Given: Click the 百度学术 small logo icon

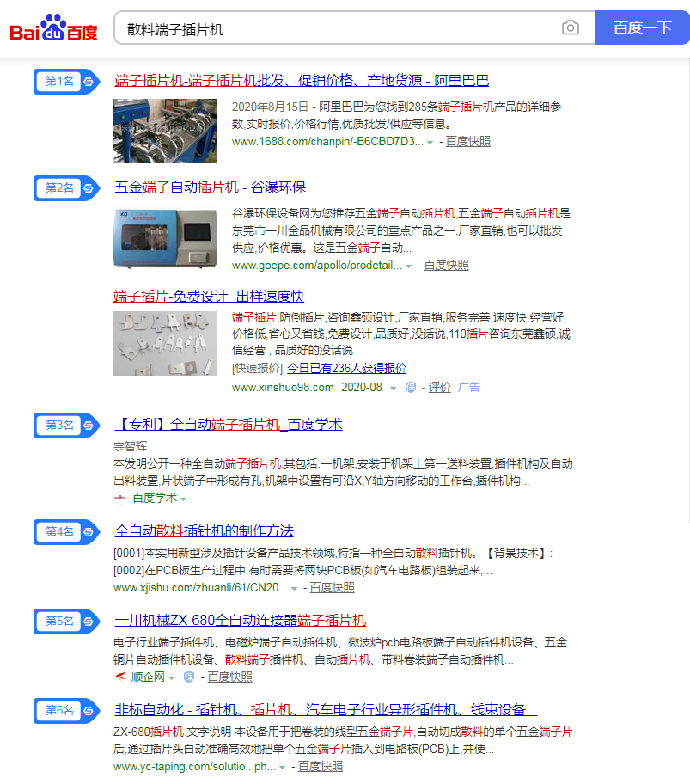Looking at the screenshot, I should pyautogui.click(x=120, y=498).
